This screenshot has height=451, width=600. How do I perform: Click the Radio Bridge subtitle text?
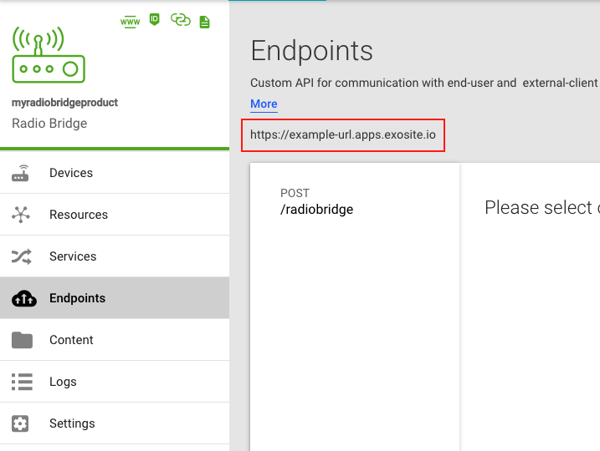click(x=49, y=124)
